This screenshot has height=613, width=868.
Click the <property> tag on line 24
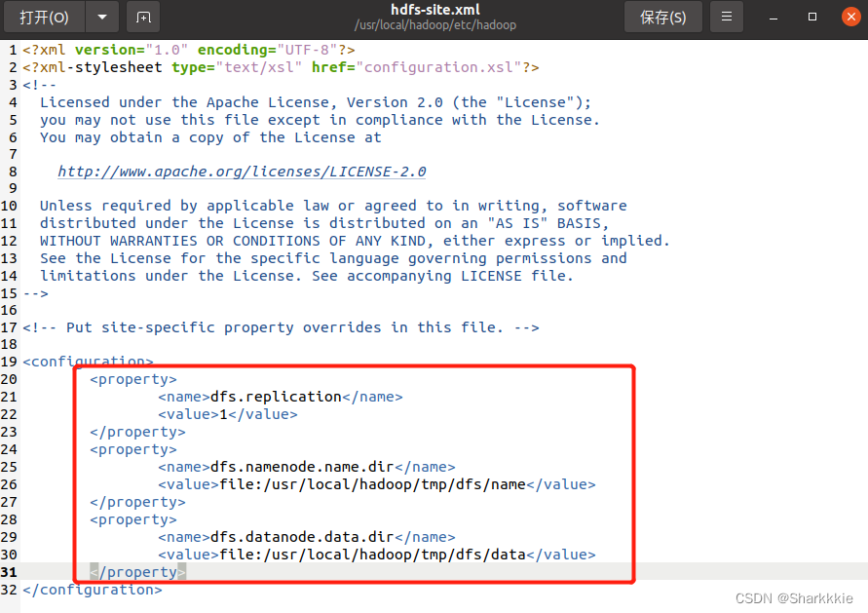133,449
